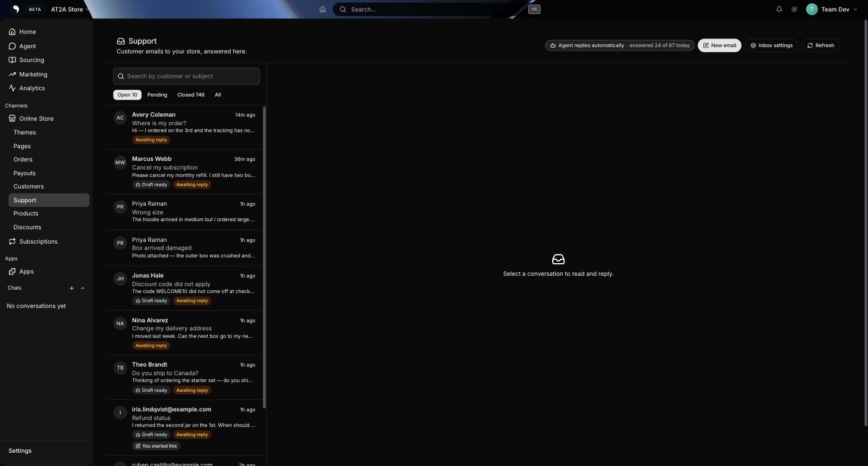Switch to the Pending tab

click(157, 95)
